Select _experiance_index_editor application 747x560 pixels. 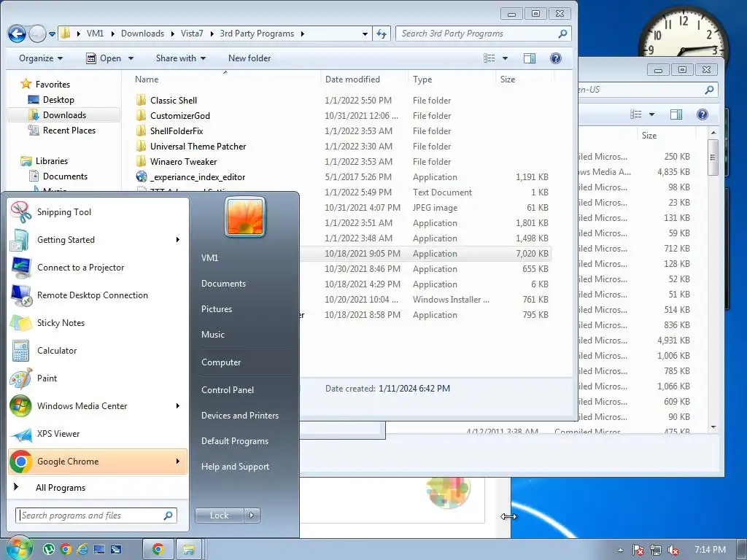pyautogui.click(x=198, y=177)
